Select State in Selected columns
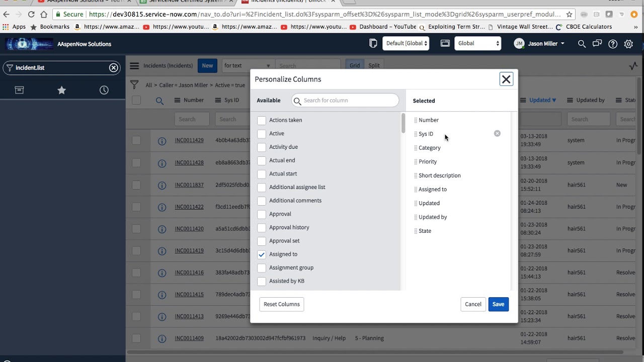This screenshot has height=362, width=644. [425, 231]
